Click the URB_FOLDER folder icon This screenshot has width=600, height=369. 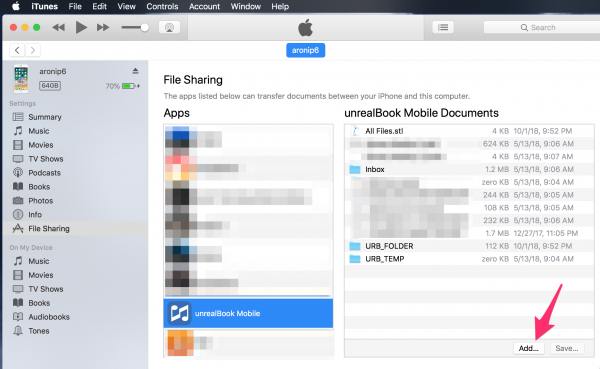point(355,246)
